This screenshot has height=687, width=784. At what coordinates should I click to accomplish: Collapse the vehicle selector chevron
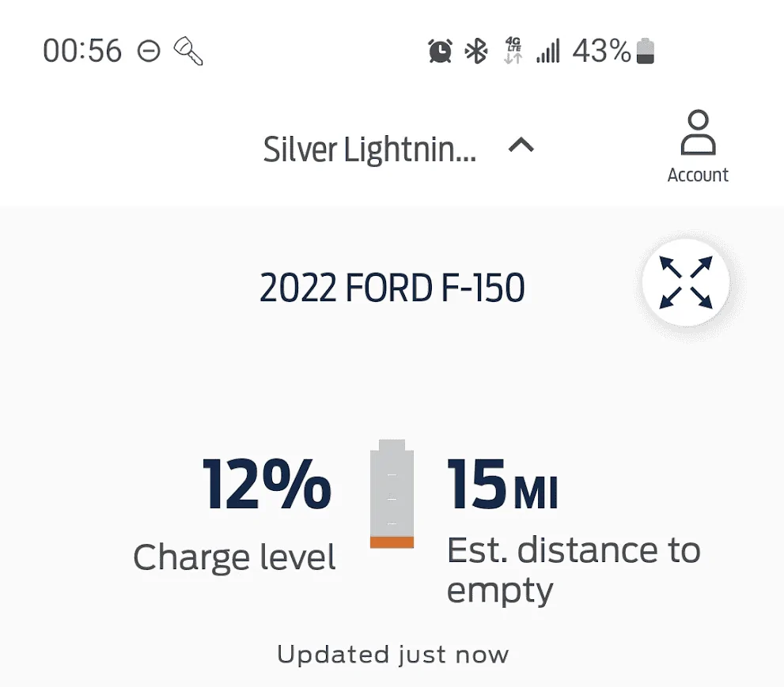click(x=521, y=146)
